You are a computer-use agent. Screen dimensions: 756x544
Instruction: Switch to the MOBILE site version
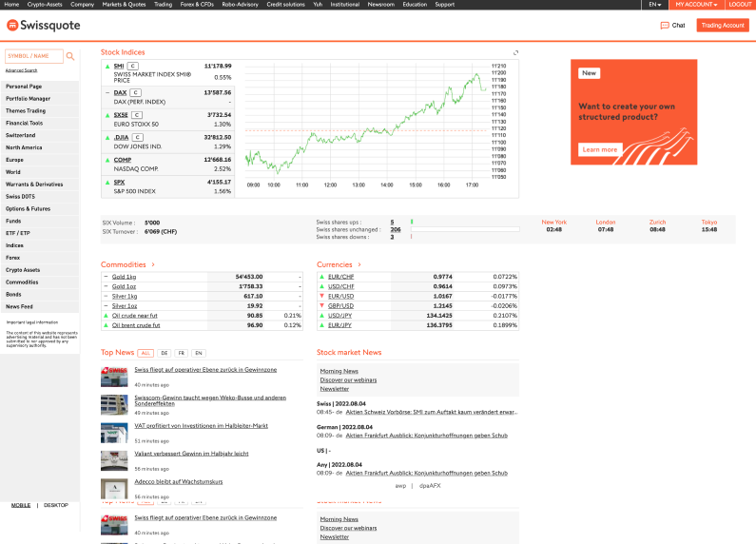coord(21,505)
